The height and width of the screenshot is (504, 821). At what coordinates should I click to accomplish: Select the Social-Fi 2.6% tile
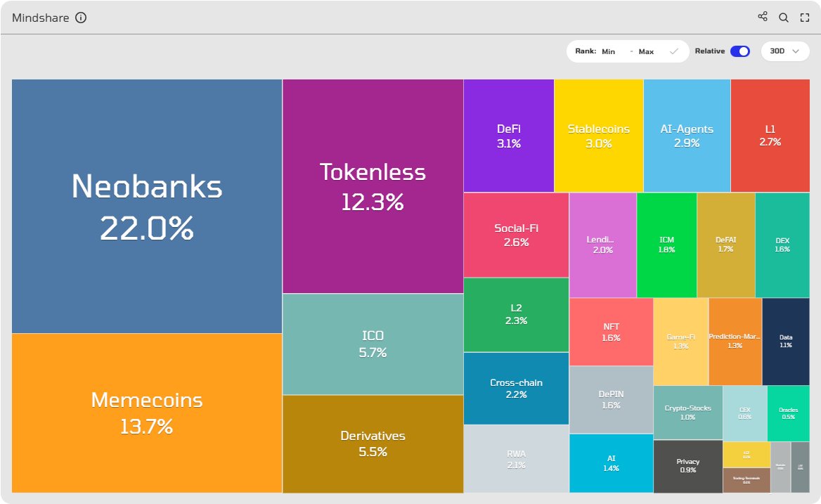pos(516,235)
